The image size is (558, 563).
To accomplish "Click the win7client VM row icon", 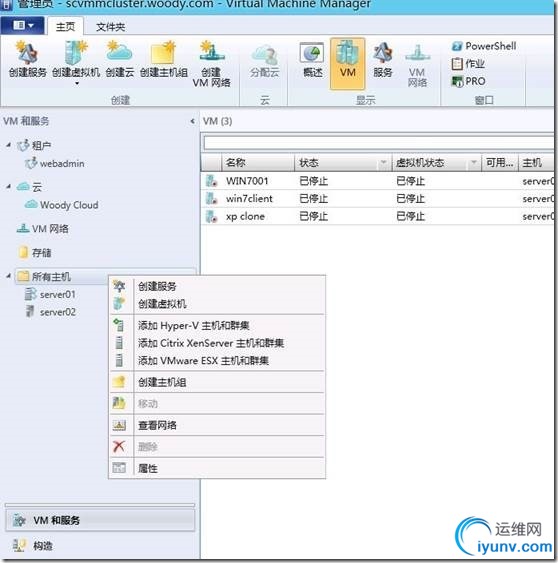I will point(211,198).
